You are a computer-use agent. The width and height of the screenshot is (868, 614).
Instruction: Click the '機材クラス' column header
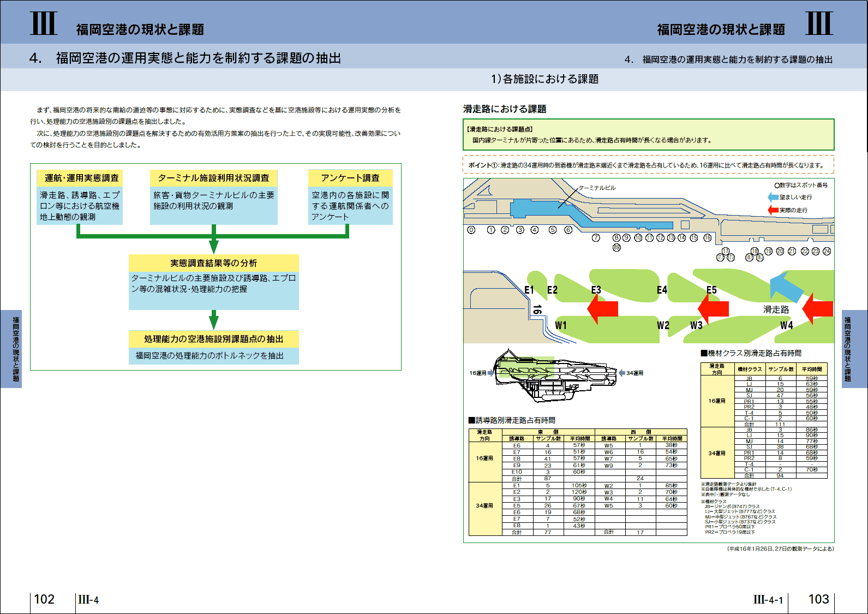tap(750, 369)
